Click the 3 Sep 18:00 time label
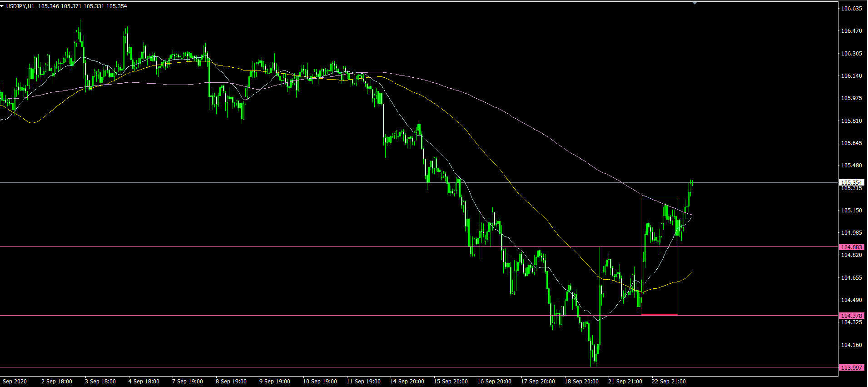868x387 pixels. 100,382
